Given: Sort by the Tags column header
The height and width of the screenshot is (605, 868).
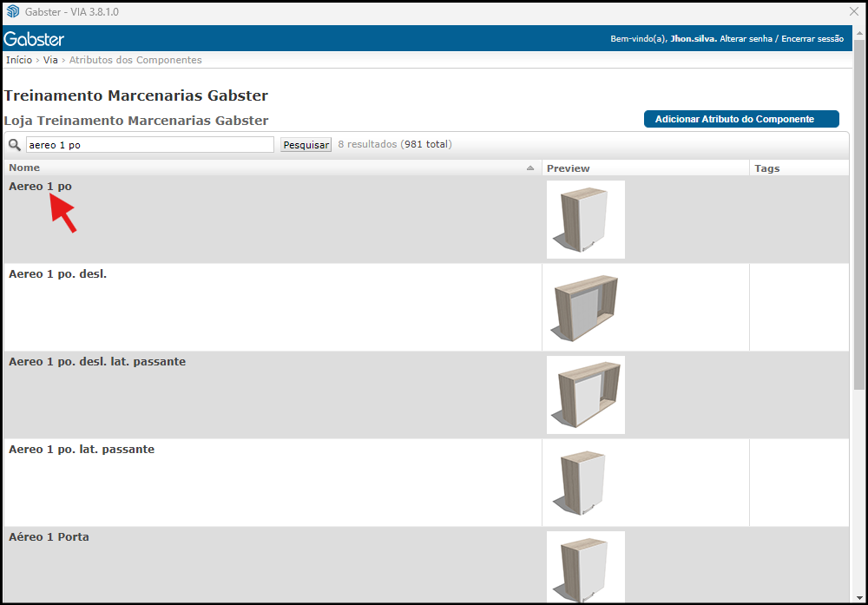Looking at the screenshot, I should coord(767,168).
